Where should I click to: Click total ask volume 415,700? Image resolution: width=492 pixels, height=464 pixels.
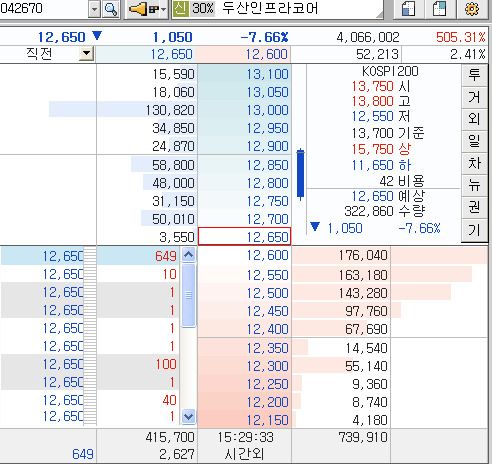[170, 437]
